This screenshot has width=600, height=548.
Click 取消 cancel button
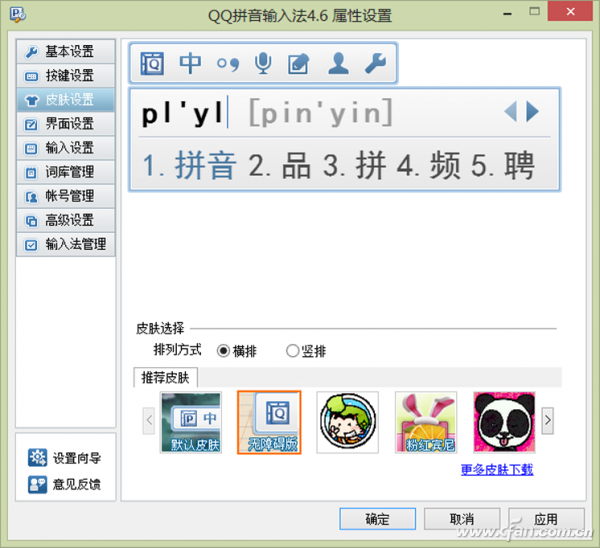coord(462,519)
